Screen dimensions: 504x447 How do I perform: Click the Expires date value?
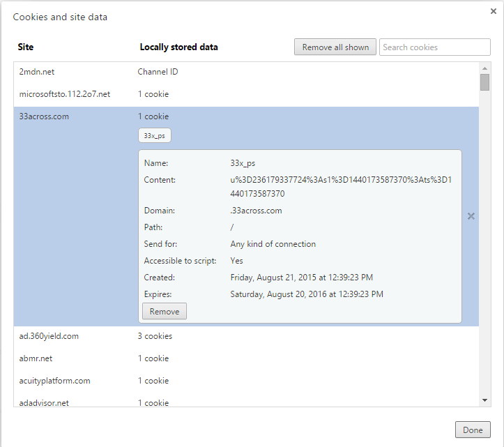pos(307,294)
